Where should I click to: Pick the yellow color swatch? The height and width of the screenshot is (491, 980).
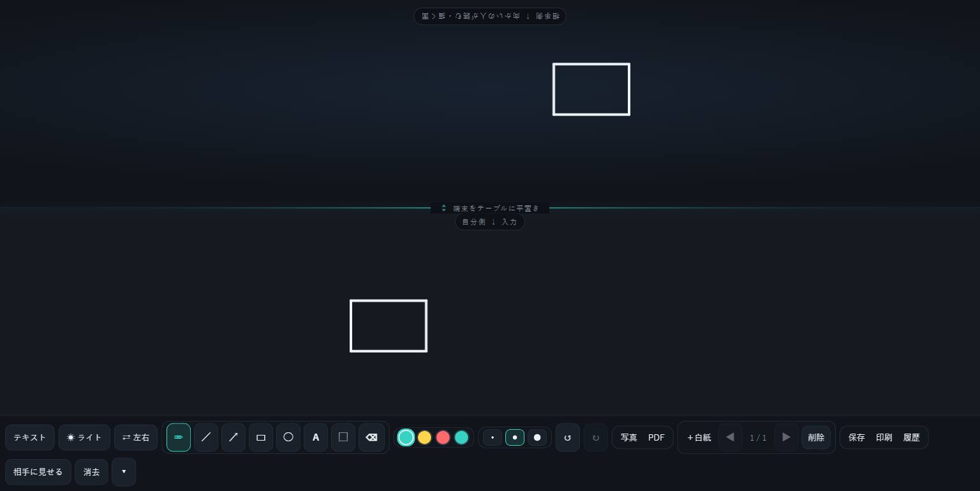pyautogui.click(x=424, y=437)
